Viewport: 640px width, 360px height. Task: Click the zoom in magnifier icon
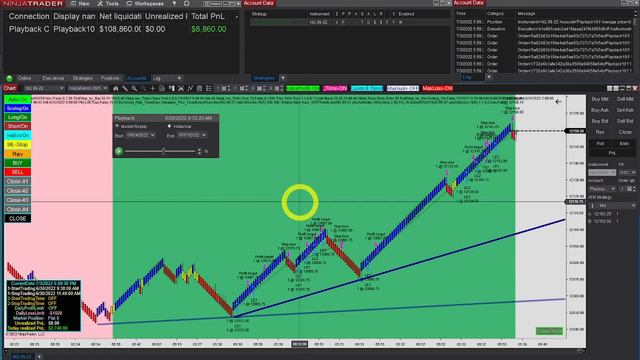click(x=134, y=88)
